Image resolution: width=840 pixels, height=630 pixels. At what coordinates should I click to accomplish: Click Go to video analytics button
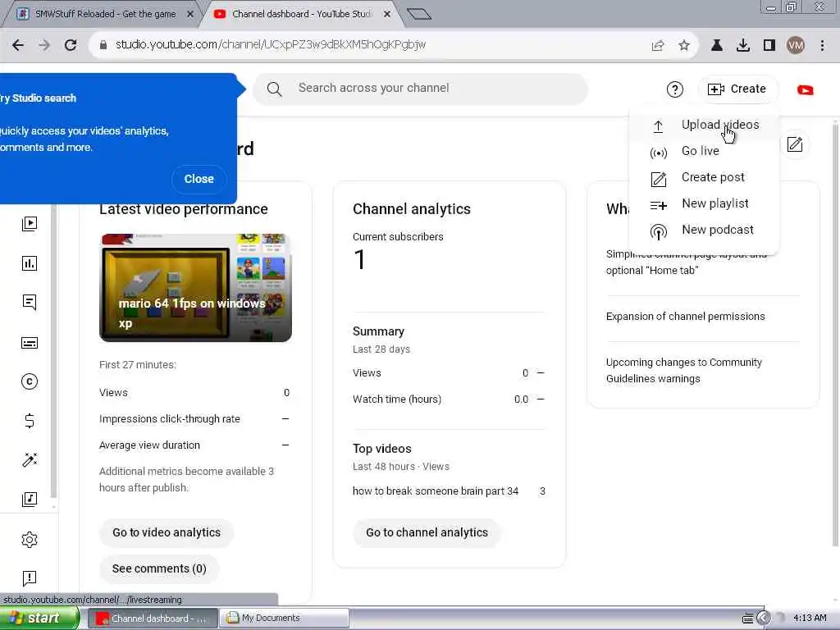point(167,532)
